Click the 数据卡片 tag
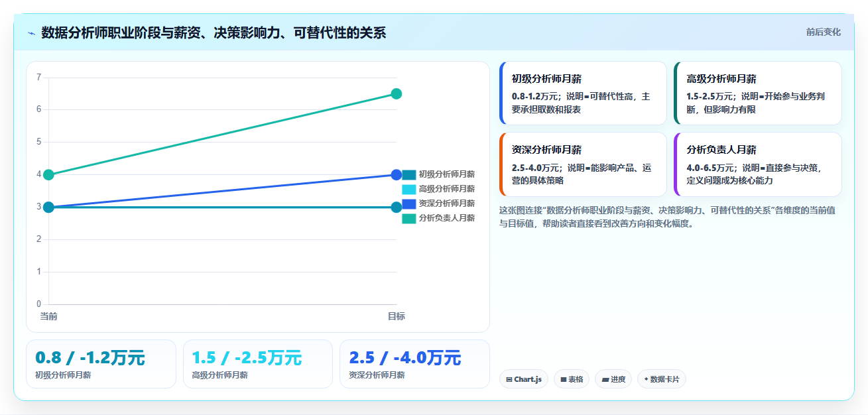868x415 pixels. click(661, 379)
